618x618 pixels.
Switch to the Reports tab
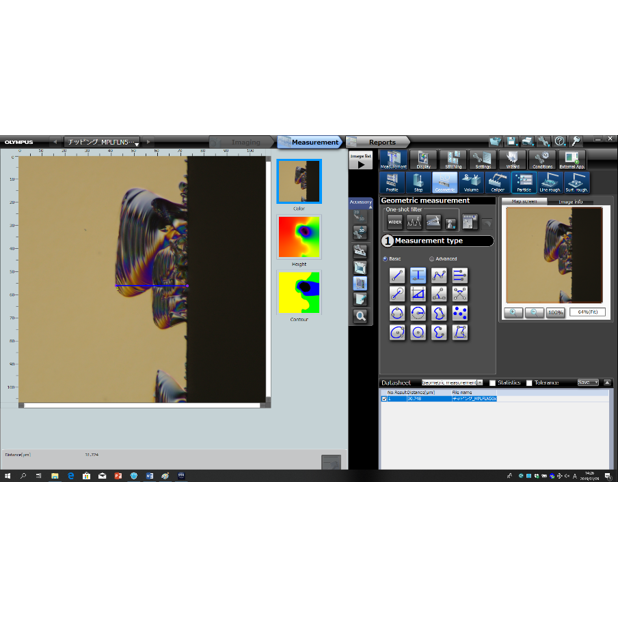[x=381, y=142]
